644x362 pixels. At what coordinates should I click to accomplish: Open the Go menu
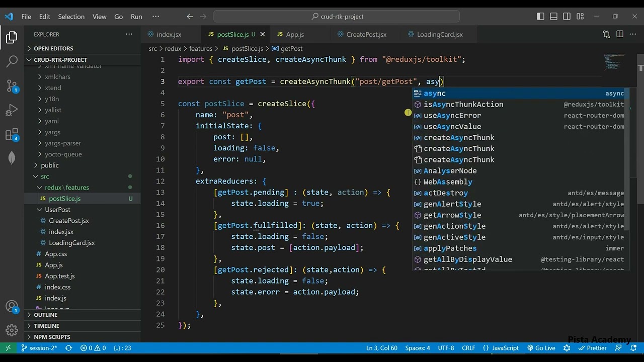pos(118,17)
